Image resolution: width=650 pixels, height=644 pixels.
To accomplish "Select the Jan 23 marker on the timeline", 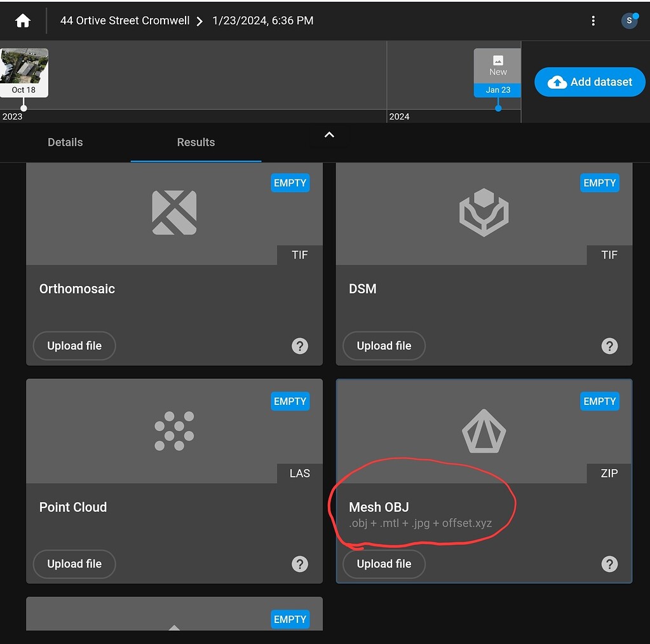I will point(496,90).
